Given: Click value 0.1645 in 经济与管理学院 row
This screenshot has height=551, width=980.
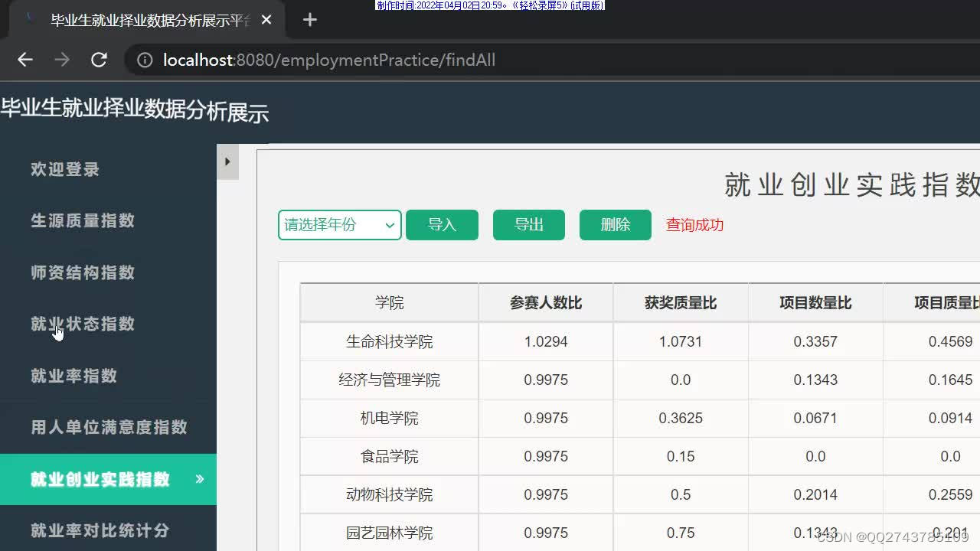Looking at the screenshot, I should click(950, 380).
